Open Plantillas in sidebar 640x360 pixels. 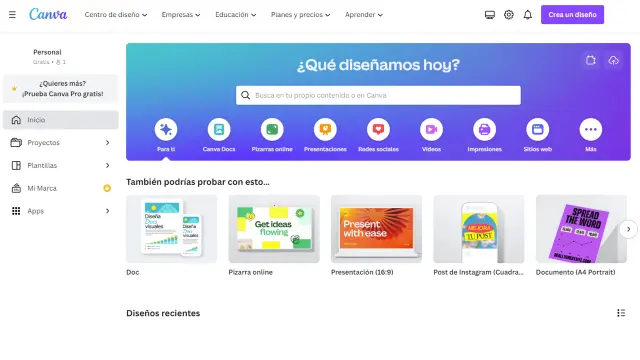(x=61, y=165)
